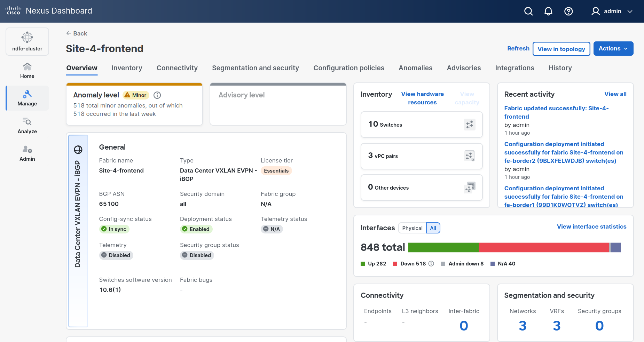
Task: Click the Cisco logo
Action: [13, 10]
